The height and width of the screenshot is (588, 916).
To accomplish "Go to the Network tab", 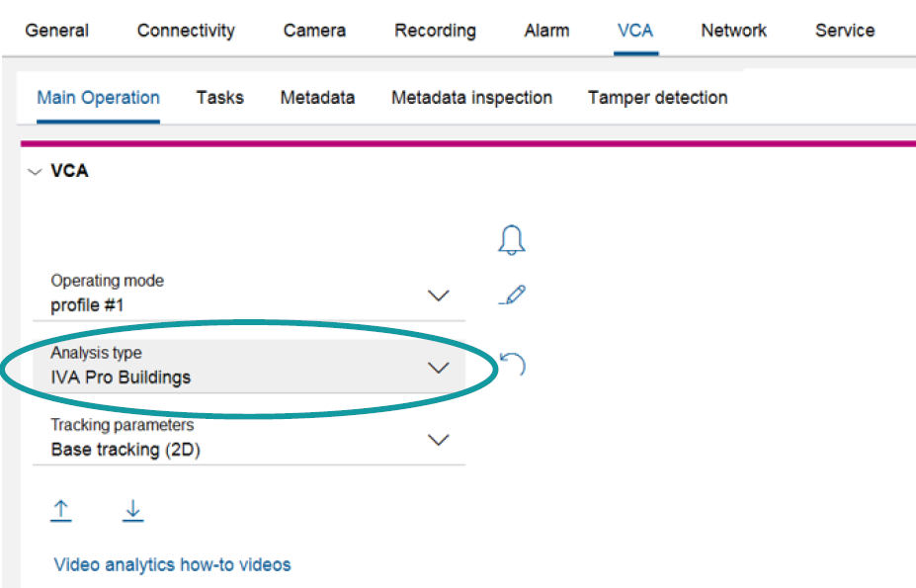I will pyautogui.click(x=733, y=31).
